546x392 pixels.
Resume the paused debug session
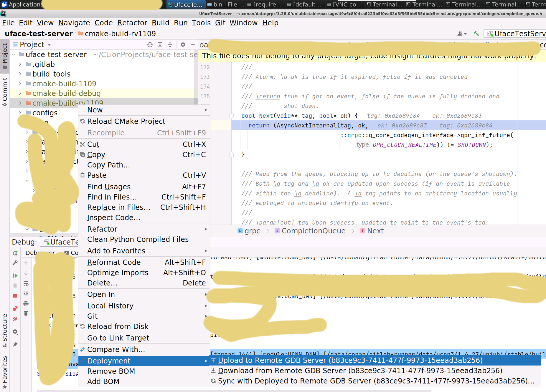pos(15,275)
